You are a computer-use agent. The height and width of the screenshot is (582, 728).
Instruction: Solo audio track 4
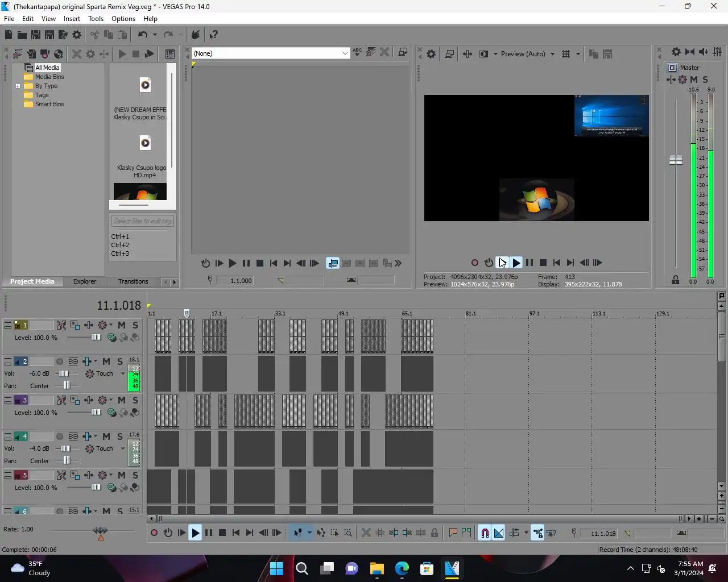120,436
